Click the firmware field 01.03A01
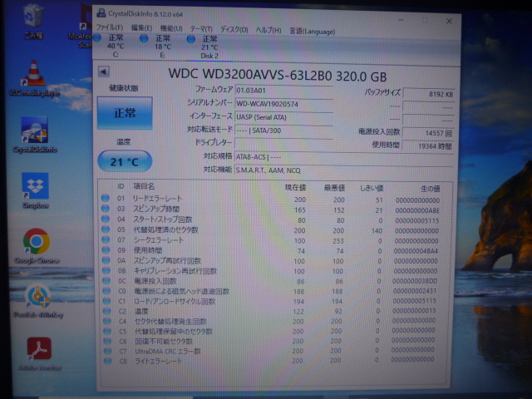 click(x=283, y=91)
